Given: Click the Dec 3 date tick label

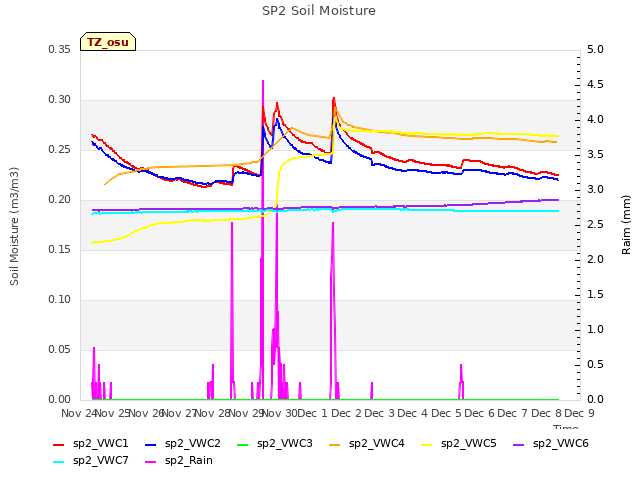Looking at the screenshot, I should pyautogui.click(x=380, y=413).
